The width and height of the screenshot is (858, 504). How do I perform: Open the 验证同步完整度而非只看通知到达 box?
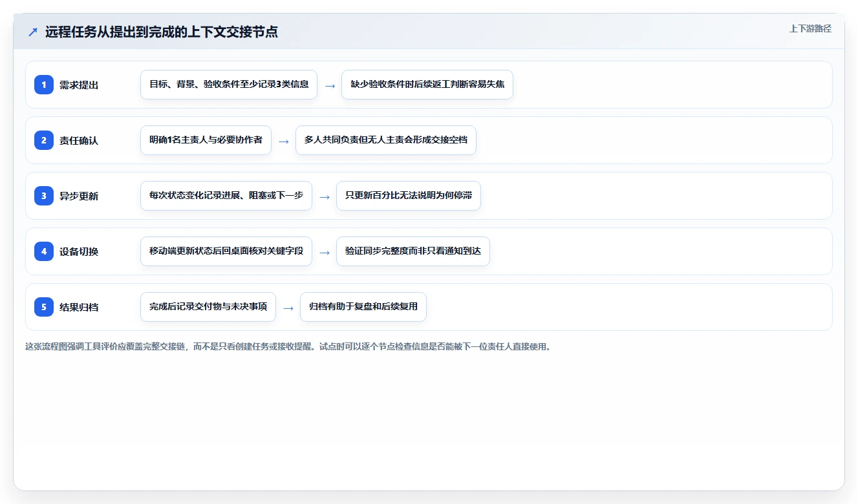coord(413,251)
